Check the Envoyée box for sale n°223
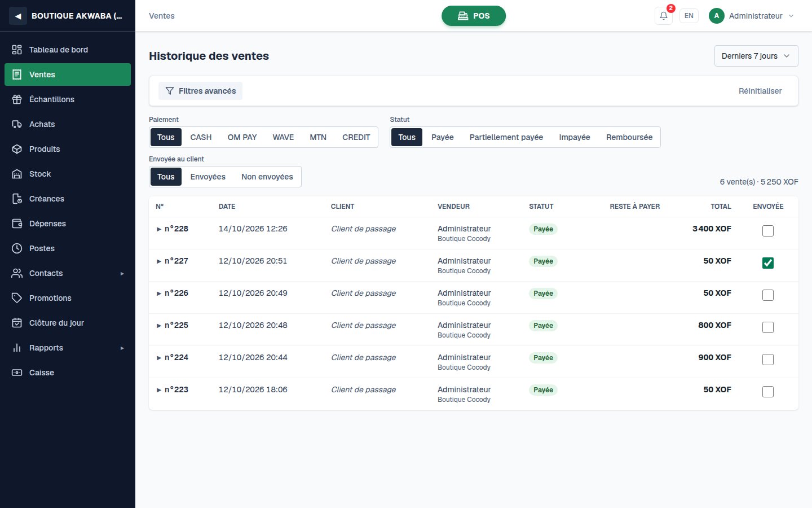 [768, 392]
